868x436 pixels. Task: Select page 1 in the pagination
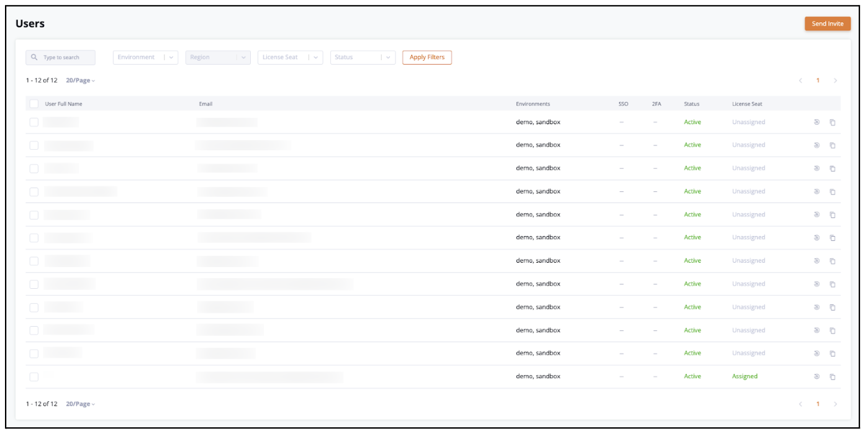click(818, 80)
